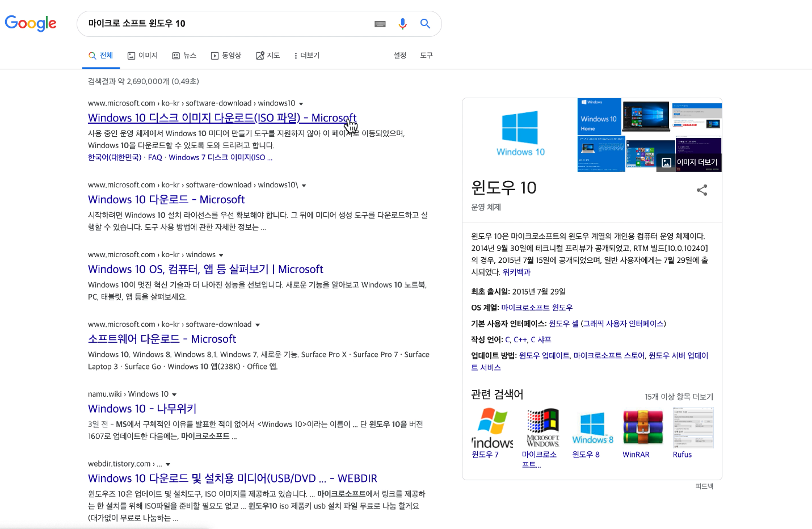Expand dropdown arrow beside ko-kr › software-download URL
The height and width of the screenshot is (529, 812).
[x=257, y=325]
